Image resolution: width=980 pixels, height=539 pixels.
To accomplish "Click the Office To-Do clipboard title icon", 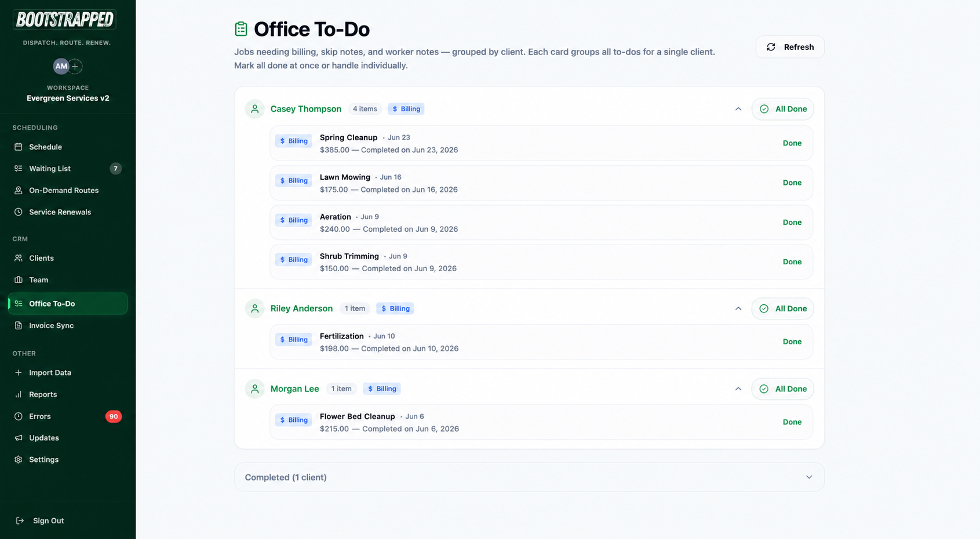I will (x=241, y=29).
